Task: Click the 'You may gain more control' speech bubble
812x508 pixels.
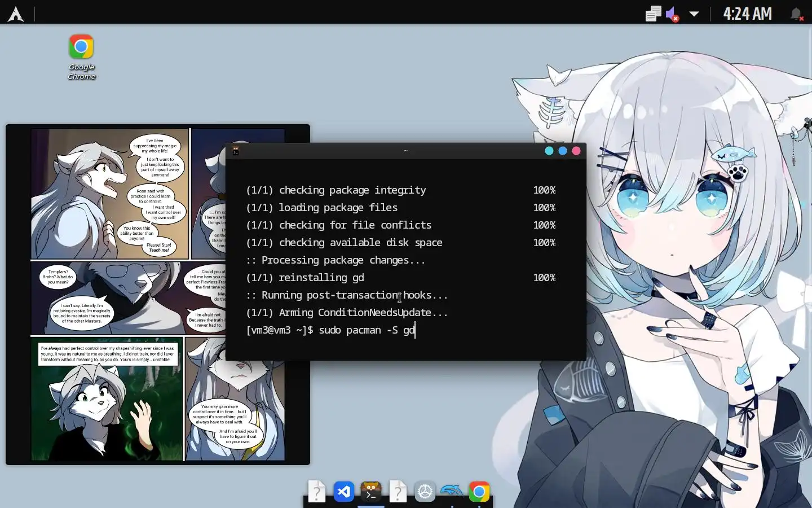Action: 220,414
